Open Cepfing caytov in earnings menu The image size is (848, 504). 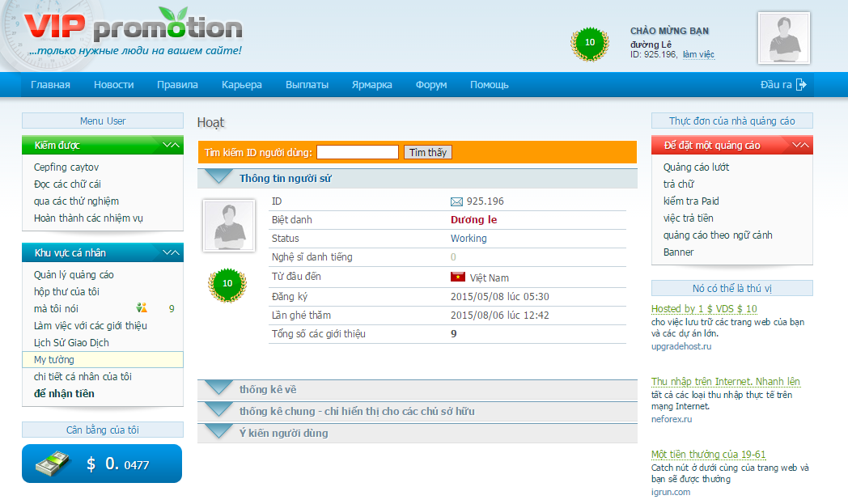[x=66, y=167]
